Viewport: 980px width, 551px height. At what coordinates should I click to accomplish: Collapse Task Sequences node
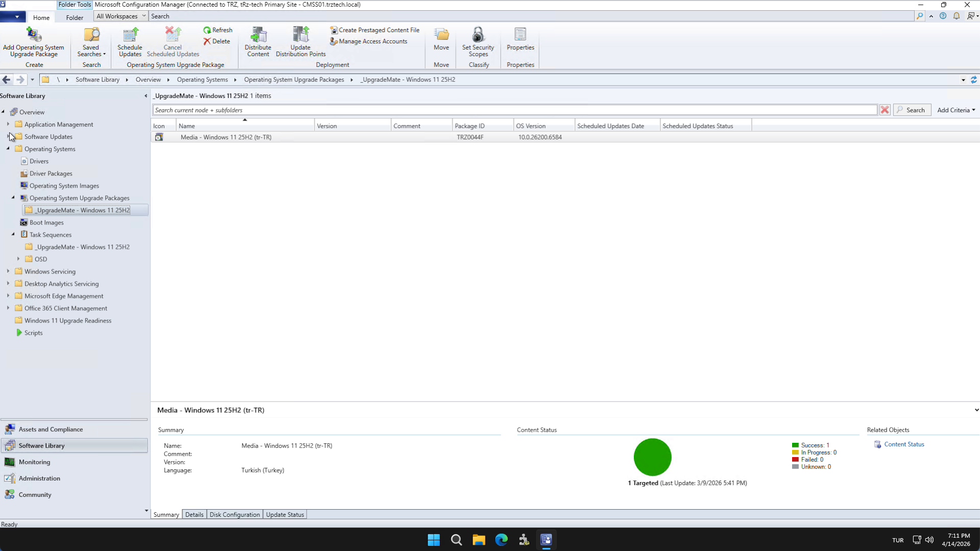13,234
